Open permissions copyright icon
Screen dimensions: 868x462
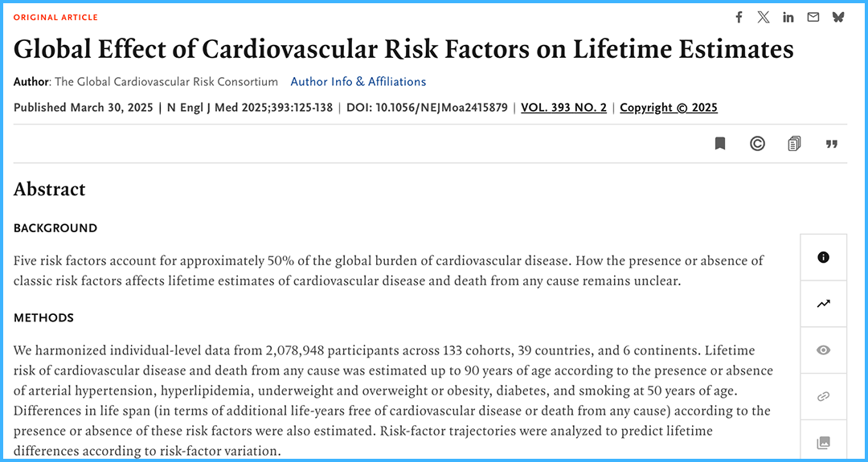click(x=757, y=144)
